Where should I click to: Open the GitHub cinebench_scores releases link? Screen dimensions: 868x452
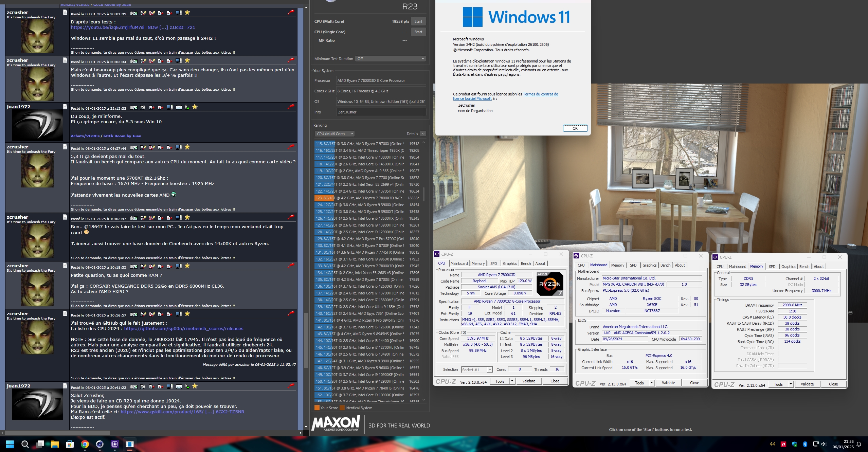click(x=183, y=329)
